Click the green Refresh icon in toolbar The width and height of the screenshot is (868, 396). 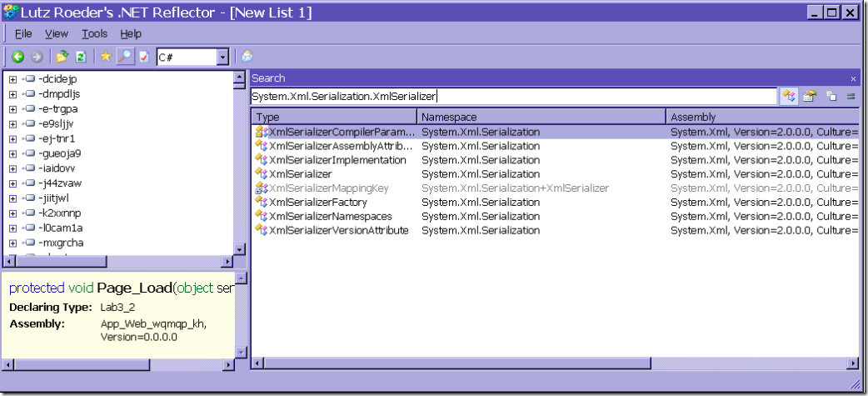(81, 57)
